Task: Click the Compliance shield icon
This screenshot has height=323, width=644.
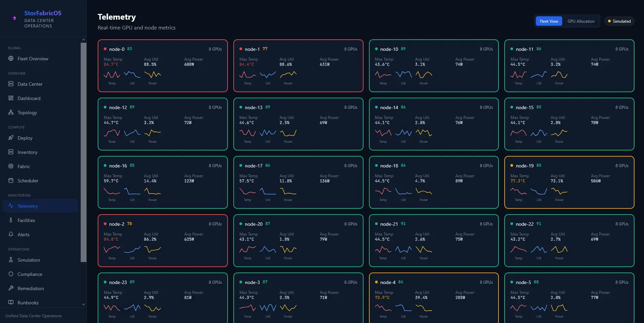Action: click(11, 274)
